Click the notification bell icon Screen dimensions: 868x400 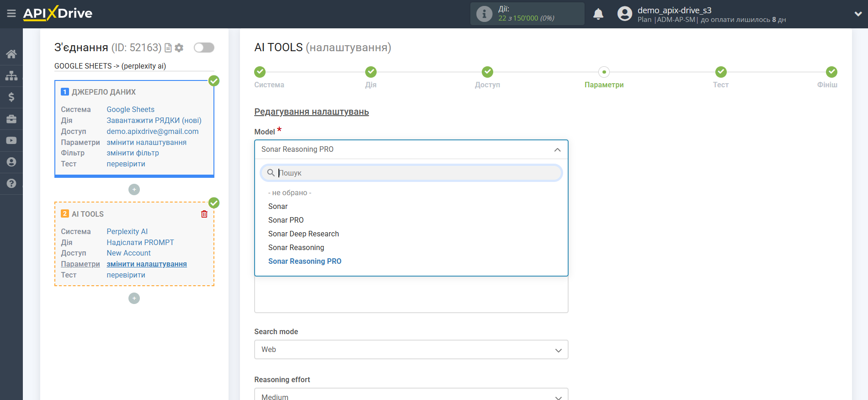[x=598, y=14]
